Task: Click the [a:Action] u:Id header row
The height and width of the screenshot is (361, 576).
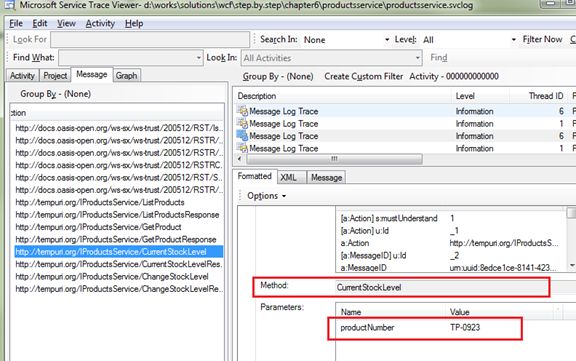Action: coord(450,231)
